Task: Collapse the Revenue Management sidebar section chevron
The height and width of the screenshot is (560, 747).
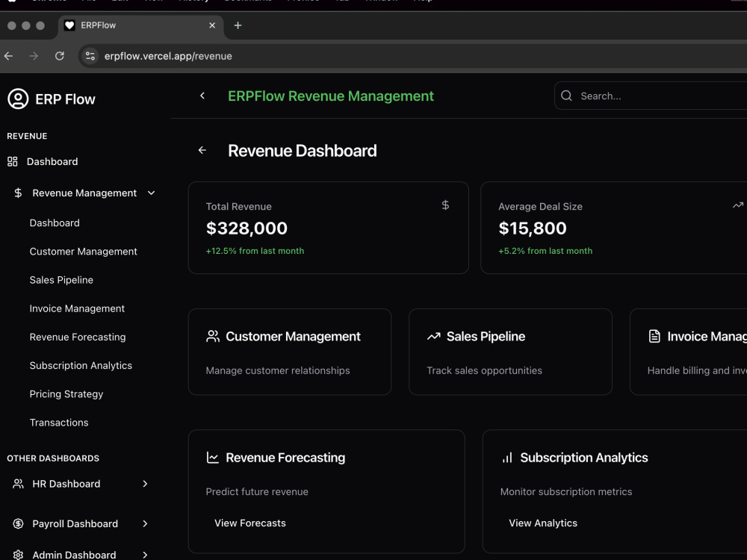Action: click(152, 193)
